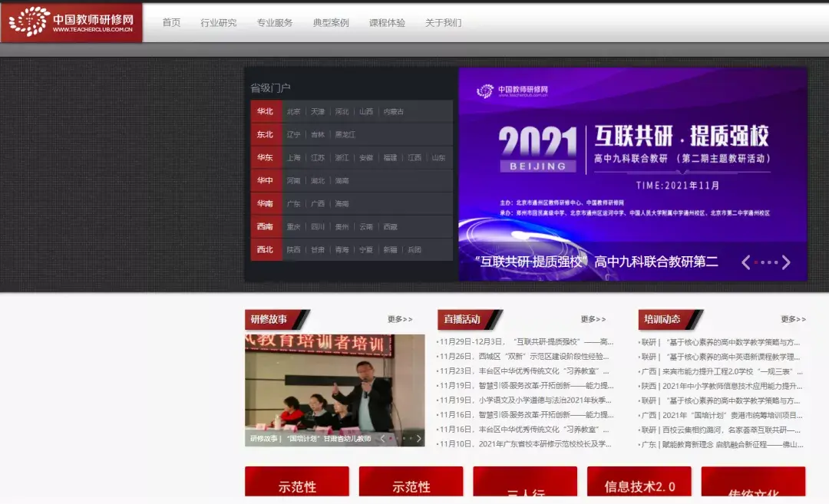Select the 华中 region label
This screenshot has height=504, width=829.
[x=266, y=181]
